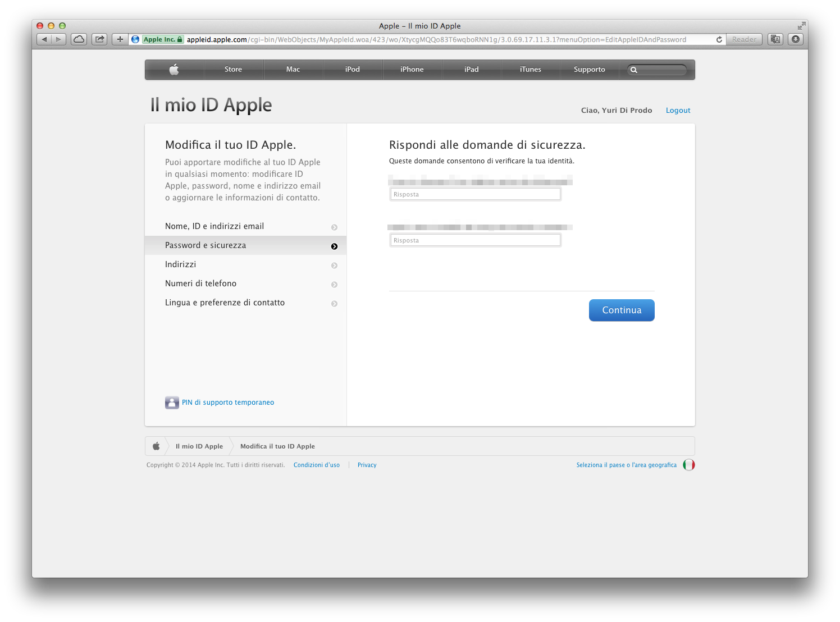This screenshot has width=840, height=622.
Task: Open the Condizioni d'uso link
Action: coord(317,465)
